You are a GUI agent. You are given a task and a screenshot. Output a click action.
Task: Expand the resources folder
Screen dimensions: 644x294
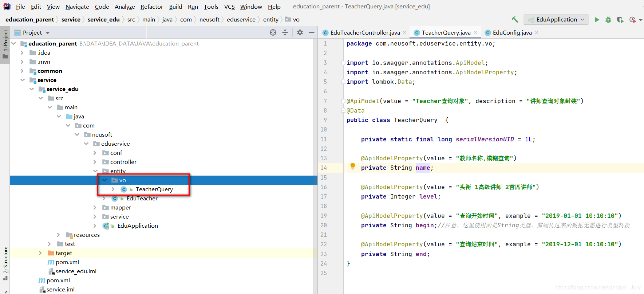58,235
